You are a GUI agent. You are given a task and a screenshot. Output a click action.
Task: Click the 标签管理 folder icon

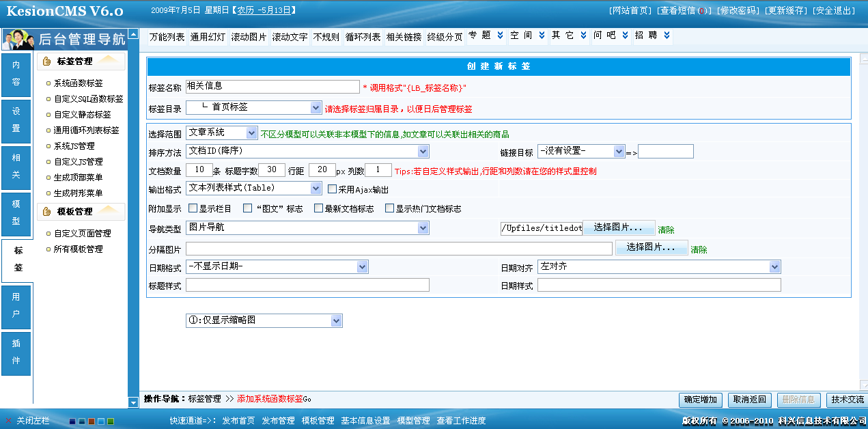pyautogui.click(x=46, y=61)
